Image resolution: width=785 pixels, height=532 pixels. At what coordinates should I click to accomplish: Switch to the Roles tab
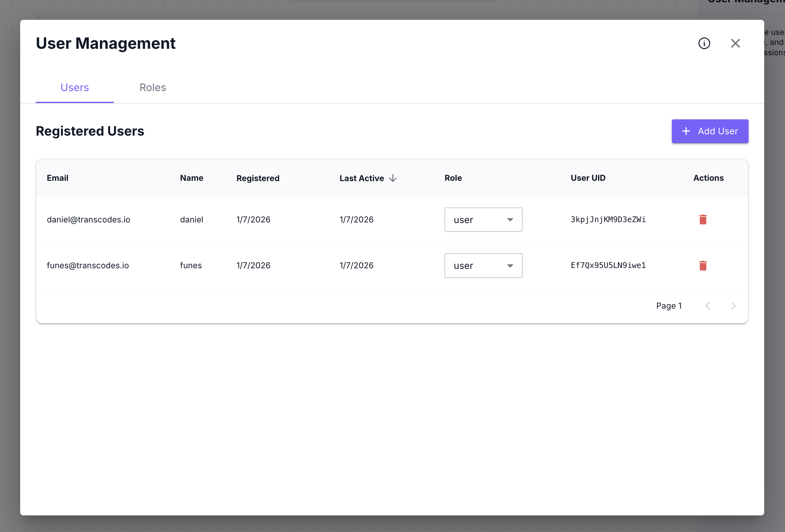(153, 87)
